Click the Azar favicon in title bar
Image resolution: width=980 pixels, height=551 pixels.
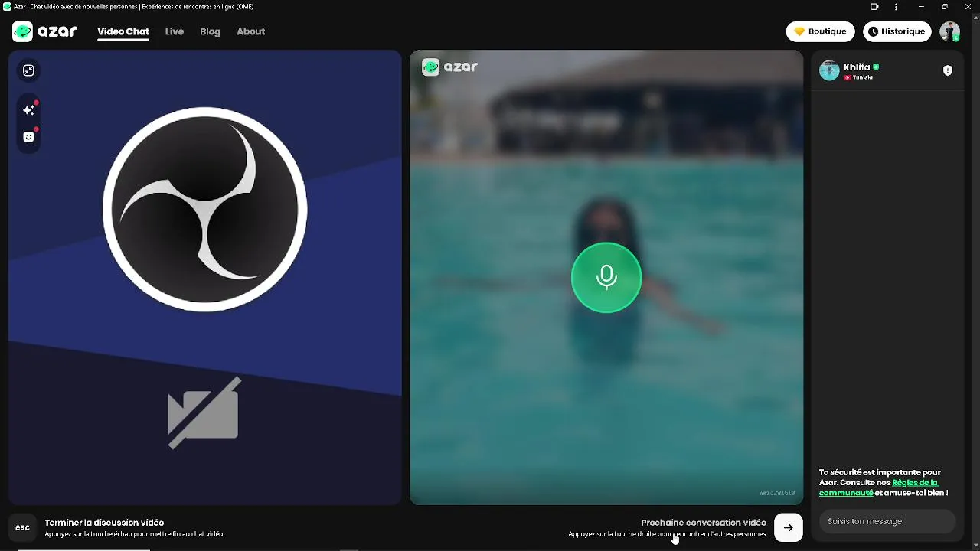pos(7,7)
